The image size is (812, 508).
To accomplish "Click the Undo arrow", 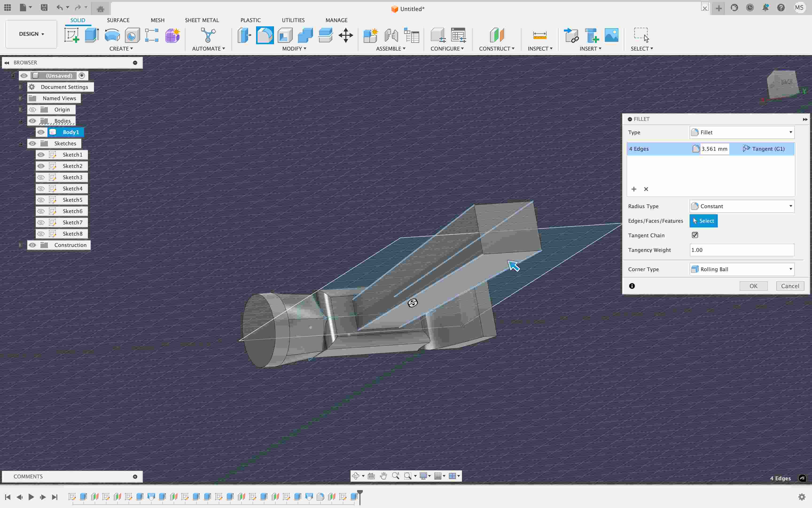I will [x=60, y=8].
